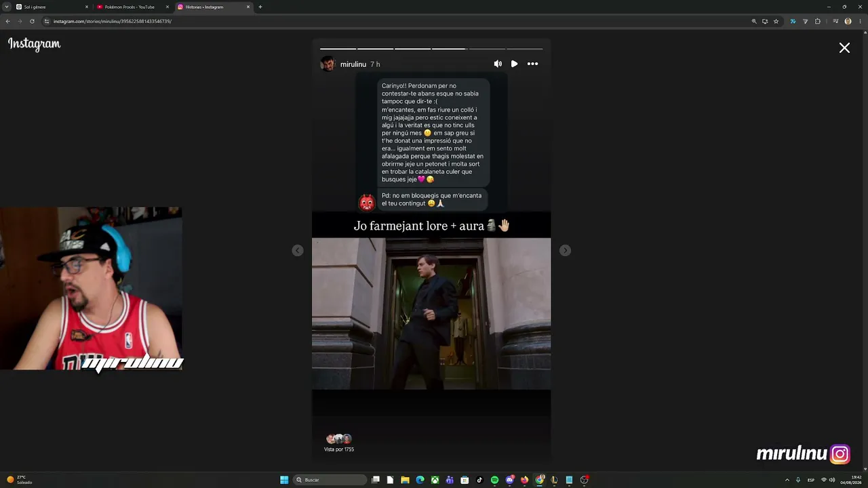Screen dimensions: 868x488
Task: Mute the Instagram story audio
Action: [x=498, y=64]
